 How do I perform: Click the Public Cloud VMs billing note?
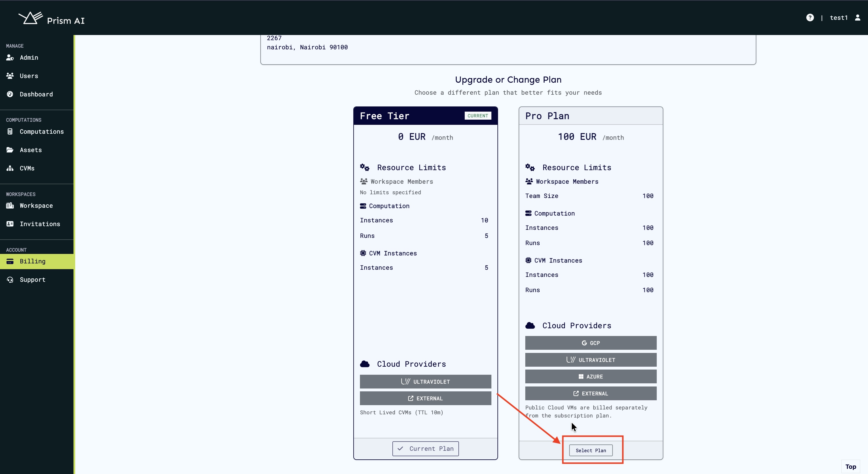point(586,412)
